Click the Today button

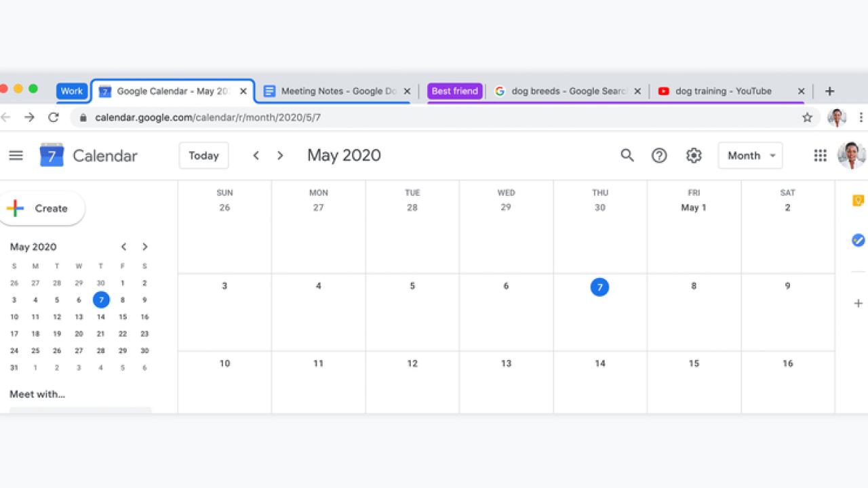(203, 155)
